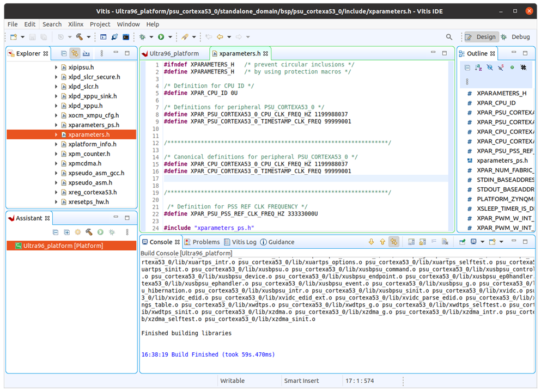This screenshot has height=392, width=541.
Task: Sort Outline members alphabetically
Action: click(x=478, y=67)
